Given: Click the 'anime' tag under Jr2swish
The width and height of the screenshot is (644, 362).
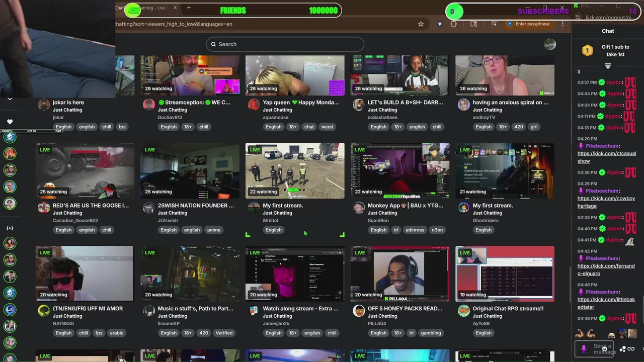Looking at the screenshot, I should point(214,230).
